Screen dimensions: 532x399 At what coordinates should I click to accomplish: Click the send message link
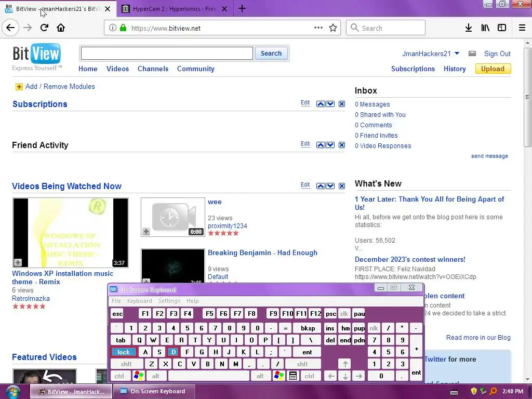coord(489,156)
